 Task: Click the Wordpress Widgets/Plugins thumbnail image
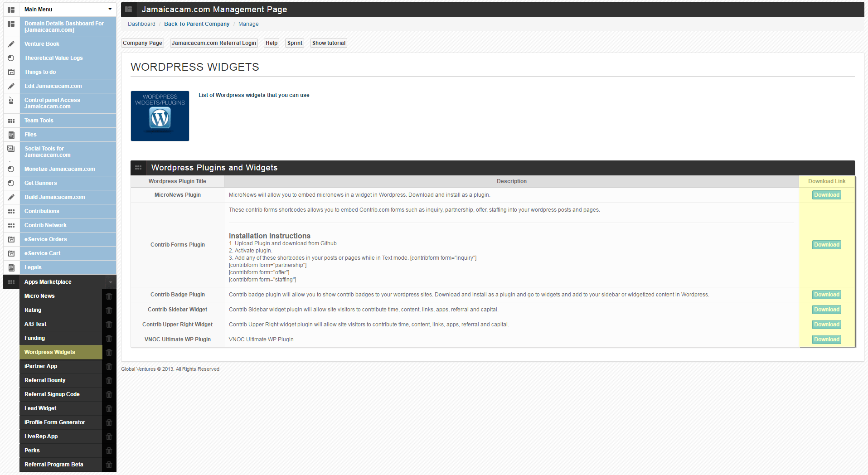pos(160,116)
